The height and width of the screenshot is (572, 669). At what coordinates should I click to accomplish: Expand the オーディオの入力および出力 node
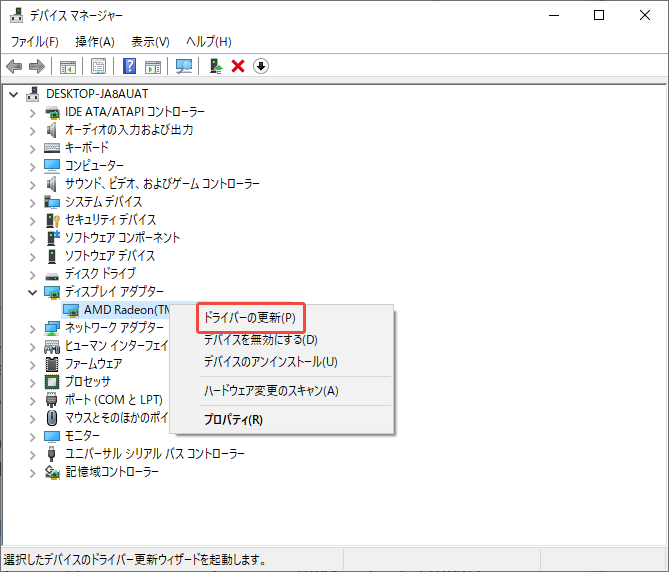coord(32,131)
